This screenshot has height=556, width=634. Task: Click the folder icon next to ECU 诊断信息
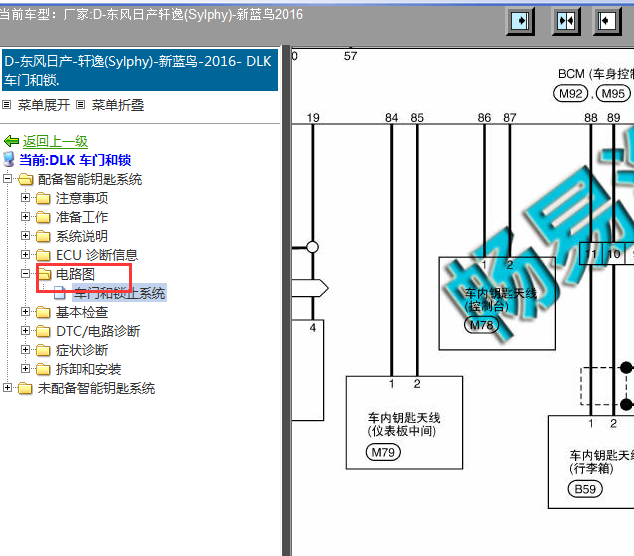[x=43, y=255]
